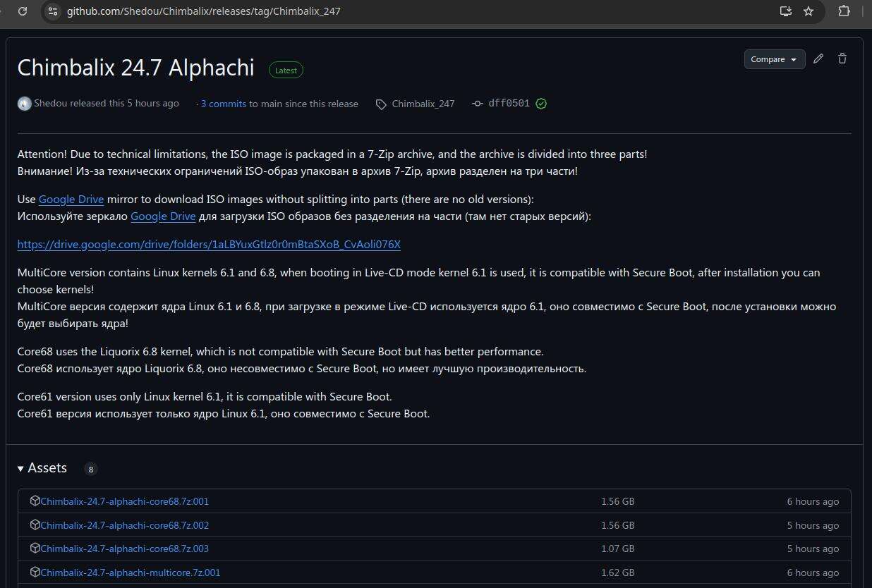Open the full drive.google.com folder URL
This screenshot has height=588, width=872.
click(x=209, y=245)
